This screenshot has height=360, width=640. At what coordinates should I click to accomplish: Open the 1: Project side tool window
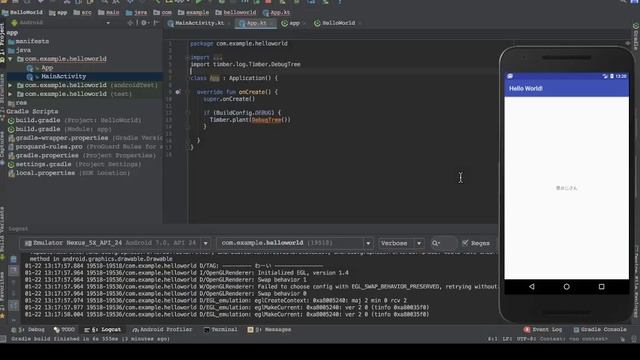pos(2,43)
